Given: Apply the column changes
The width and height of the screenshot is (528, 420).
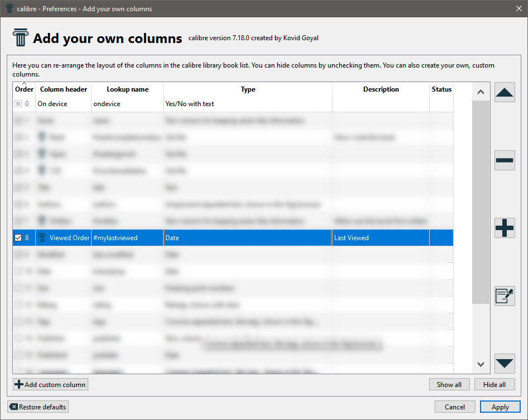Looking at the screenshot, I should point(500,407).
